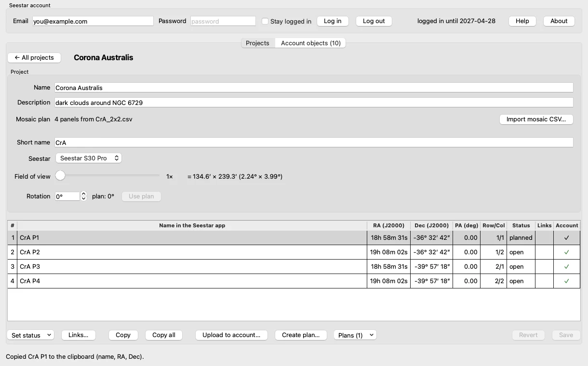Open the About dialog button
The image size is (588, 366).
click(x=559, y=21)
